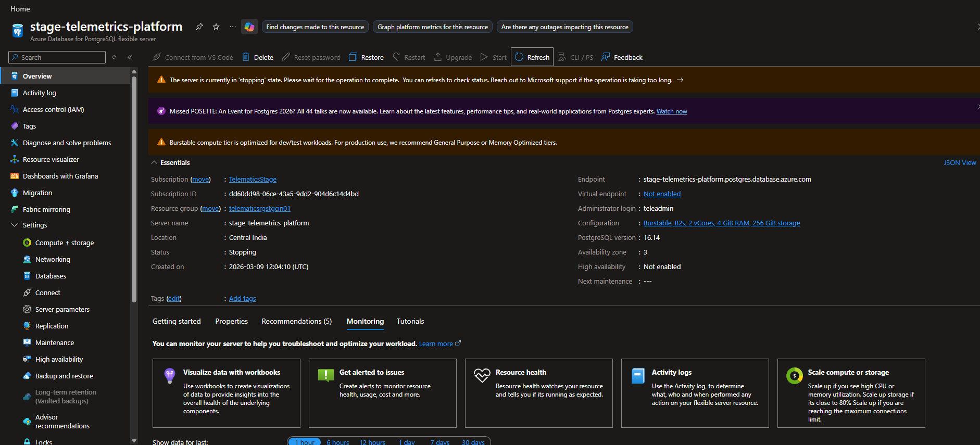Open the Resource health card
Screen dimensions: 980x445
click(x=539, y=393)
